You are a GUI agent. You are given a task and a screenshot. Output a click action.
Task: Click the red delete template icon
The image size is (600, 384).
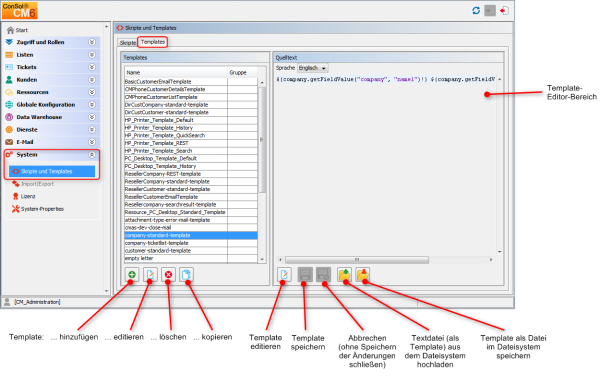[168, 274]
